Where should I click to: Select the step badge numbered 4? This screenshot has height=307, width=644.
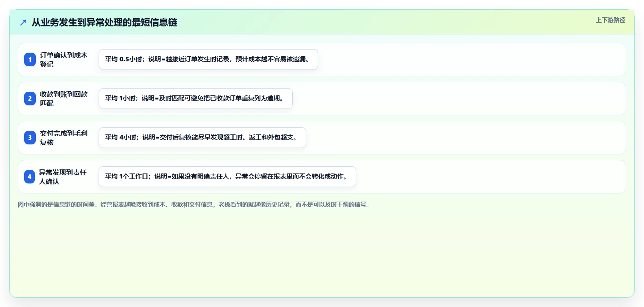(30, 177)
